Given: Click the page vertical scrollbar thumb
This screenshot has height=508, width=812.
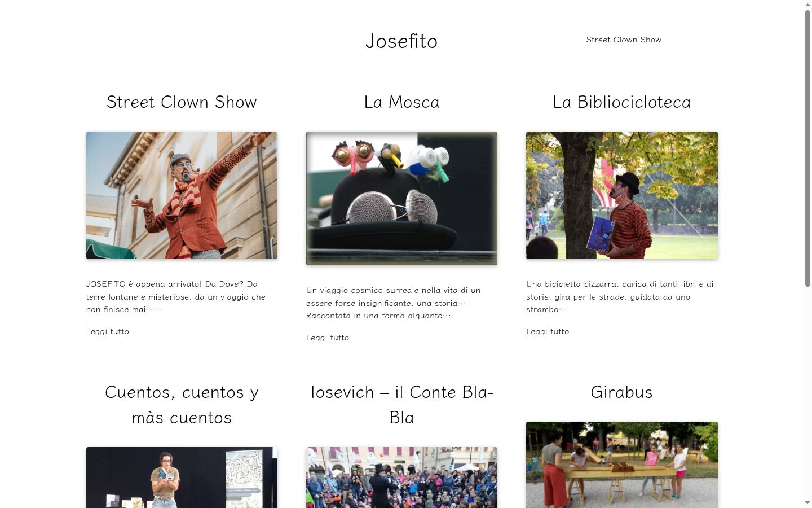Looking at the screenshot, I should (807, 149).
